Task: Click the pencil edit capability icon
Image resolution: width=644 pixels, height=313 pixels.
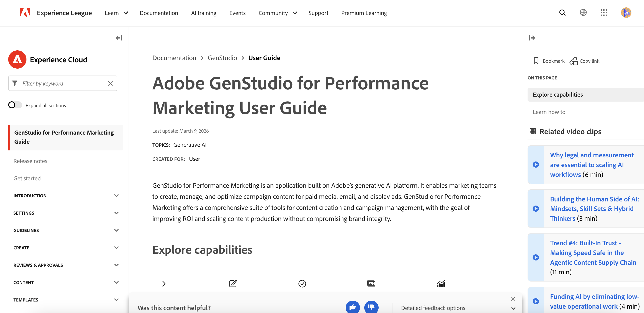Action: pos(233,283)
